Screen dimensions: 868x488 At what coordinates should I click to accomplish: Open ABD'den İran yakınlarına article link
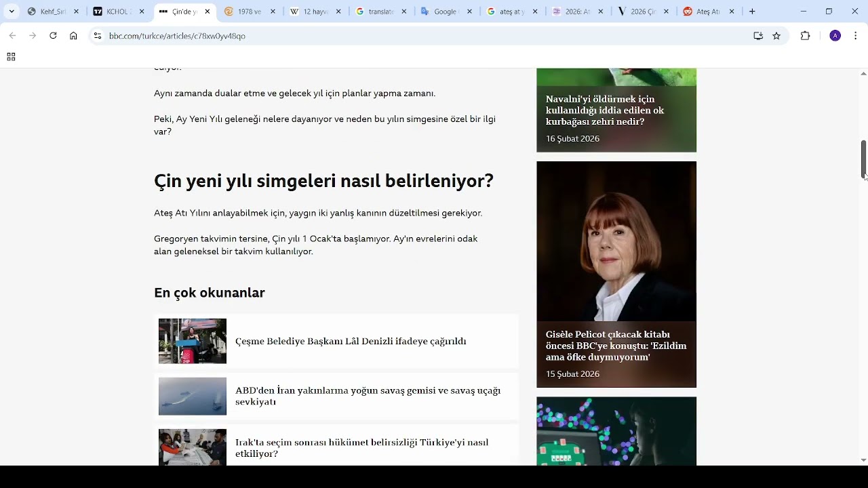tap(368, 396)
